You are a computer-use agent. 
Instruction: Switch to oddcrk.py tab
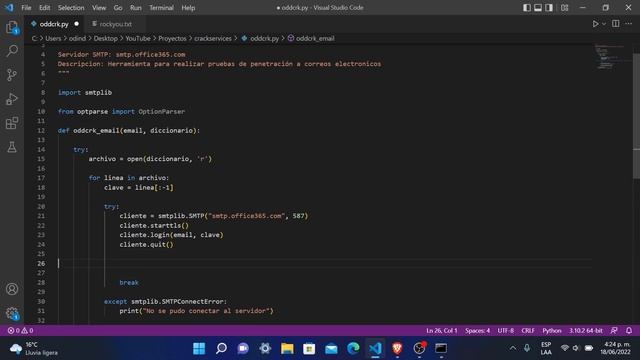[54, 24]
